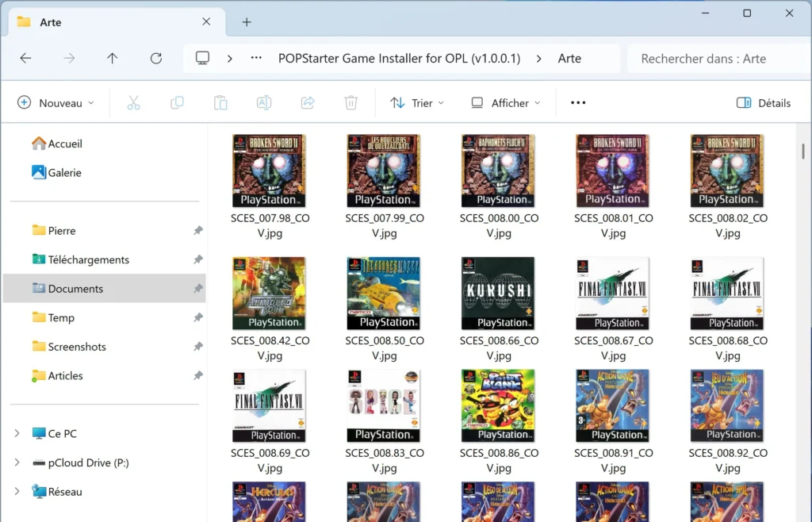
Task: Click the Share icon in toolbar
Action: click(308, 102)
